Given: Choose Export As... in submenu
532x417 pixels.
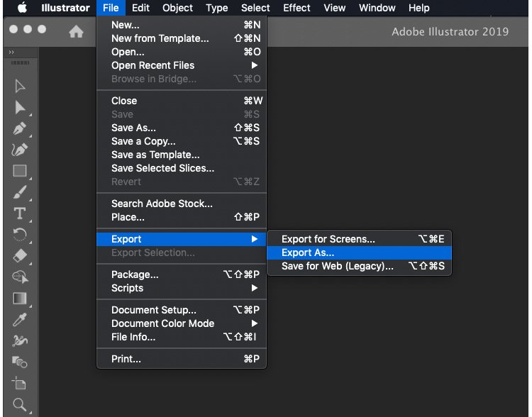Looking at the screenshot, I should (360, 252).
